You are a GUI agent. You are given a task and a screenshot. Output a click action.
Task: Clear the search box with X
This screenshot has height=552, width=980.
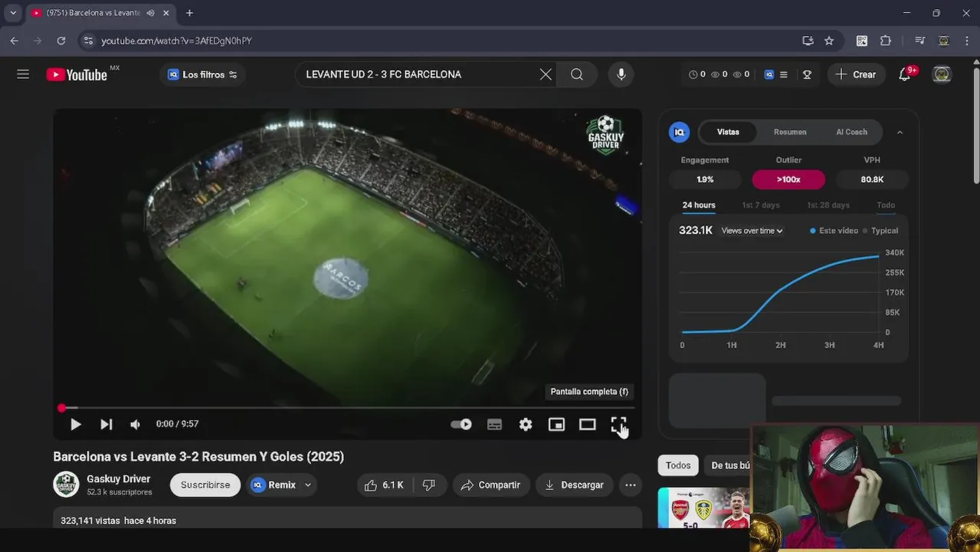tap(546, 74)
